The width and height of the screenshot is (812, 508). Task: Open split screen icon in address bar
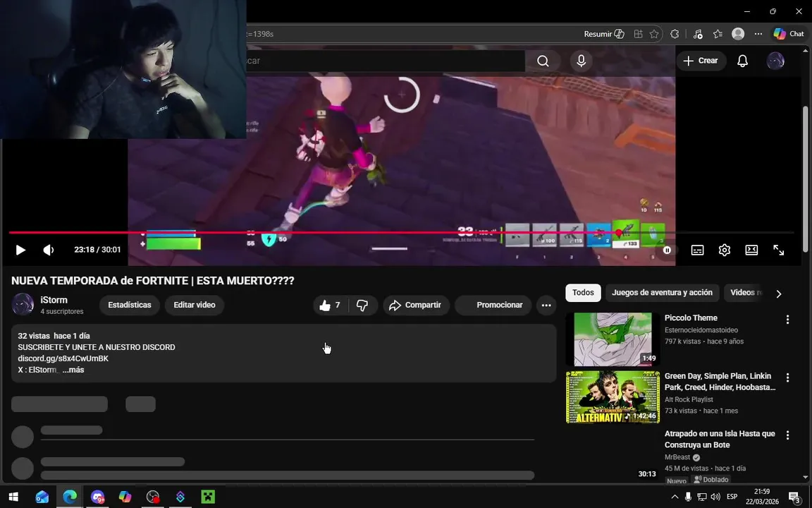(638, 34)
